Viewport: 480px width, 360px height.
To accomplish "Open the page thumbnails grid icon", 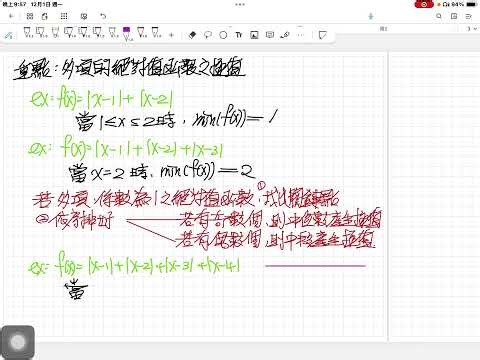I will (x=64, y=16).
